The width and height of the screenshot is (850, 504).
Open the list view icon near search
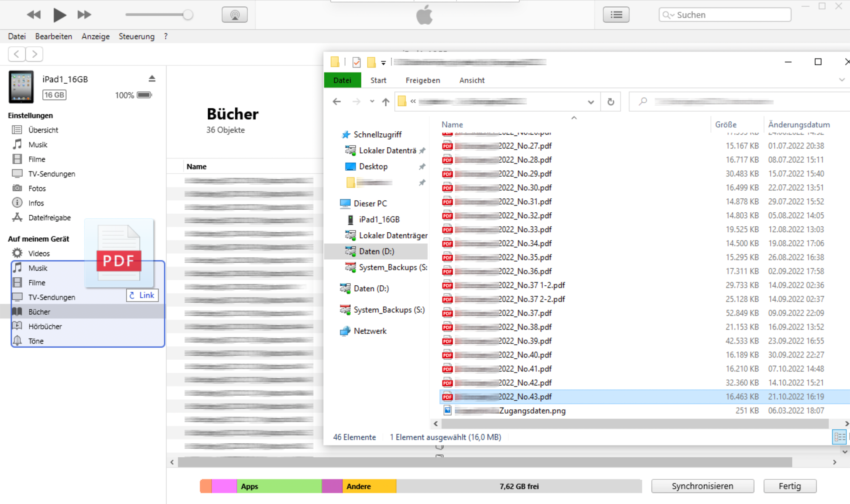tap(616, 15)
